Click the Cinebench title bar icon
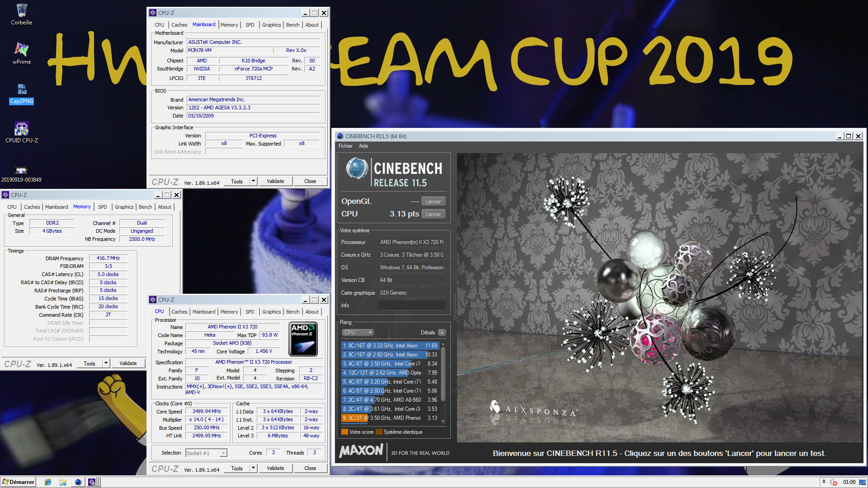868x488 pixels. pyautogui.click(x=340, y=136)
